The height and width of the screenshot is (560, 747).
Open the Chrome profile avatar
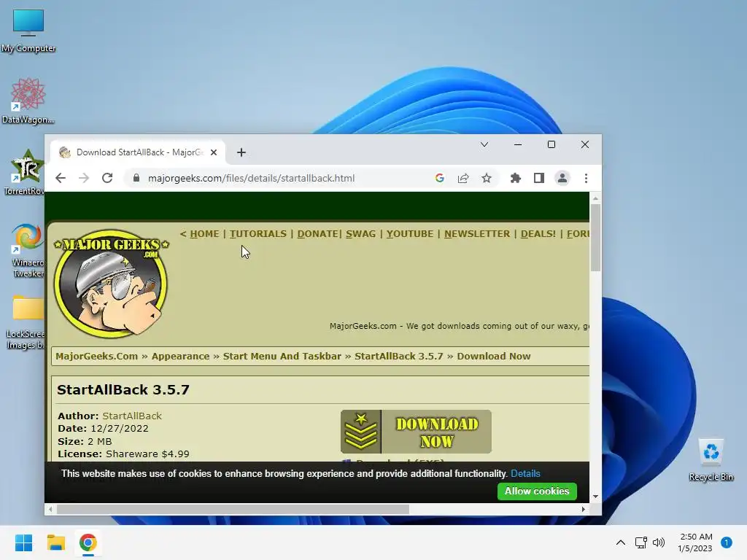(562, 178)
